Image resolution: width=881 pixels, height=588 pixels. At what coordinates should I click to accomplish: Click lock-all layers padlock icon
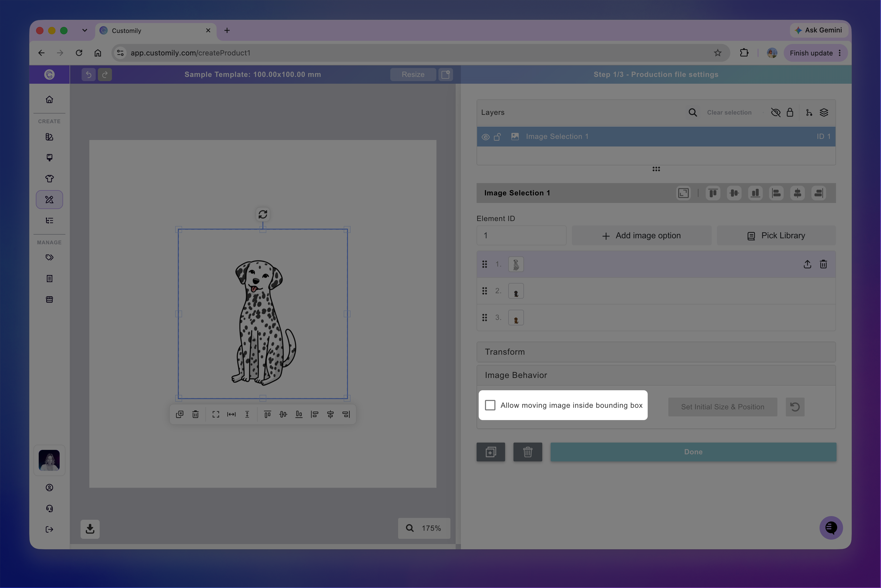click(x=789, y=112)
